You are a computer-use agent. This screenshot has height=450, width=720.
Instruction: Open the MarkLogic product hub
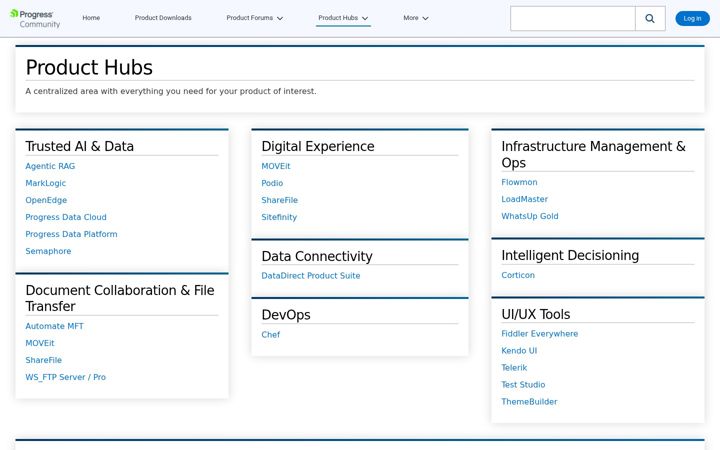(x=45, y=183)
